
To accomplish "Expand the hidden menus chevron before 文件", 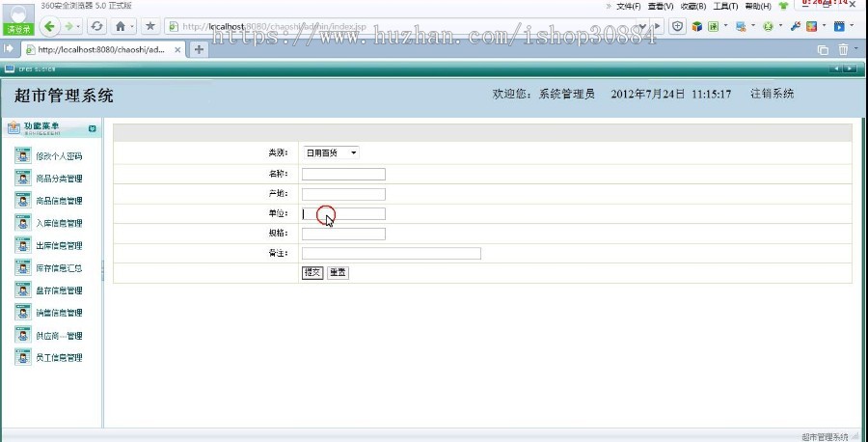I will coord(609,7).
